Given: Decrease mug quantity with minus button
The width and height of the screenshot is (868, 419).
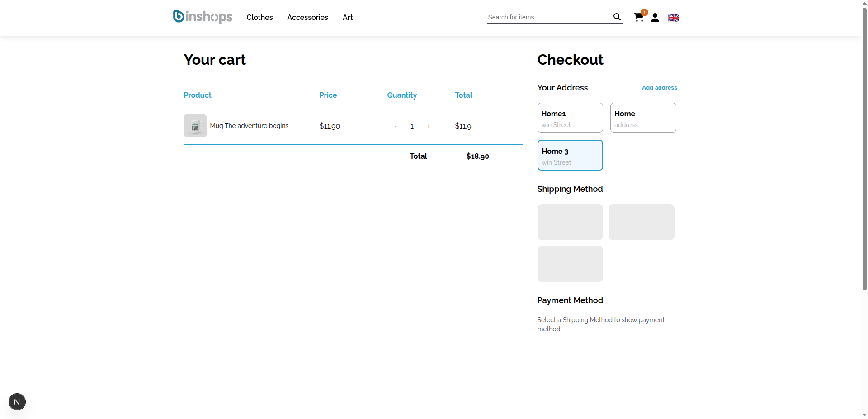Looking at the screenshot, I should pyautogui.click(x=395, y=126).
